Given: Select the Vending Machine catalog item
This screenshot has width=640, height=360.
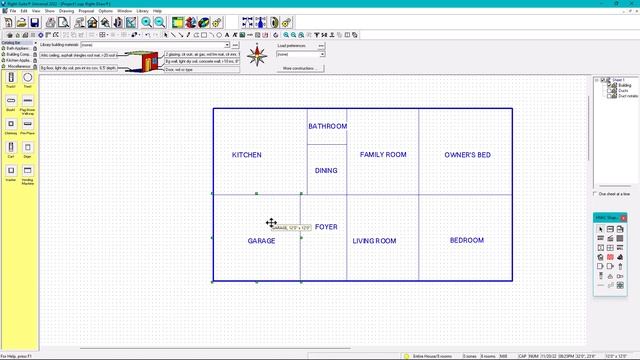Looking at the screenshot, I should (x=27, y=176).
